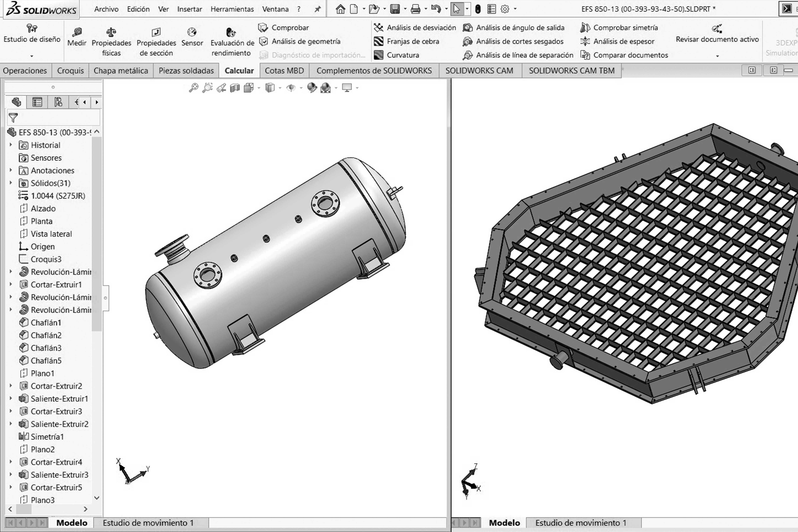Viewport: 798px width, 532px height.
Task: Toggle the tree filter funnel icon
Action: [13, 118]
